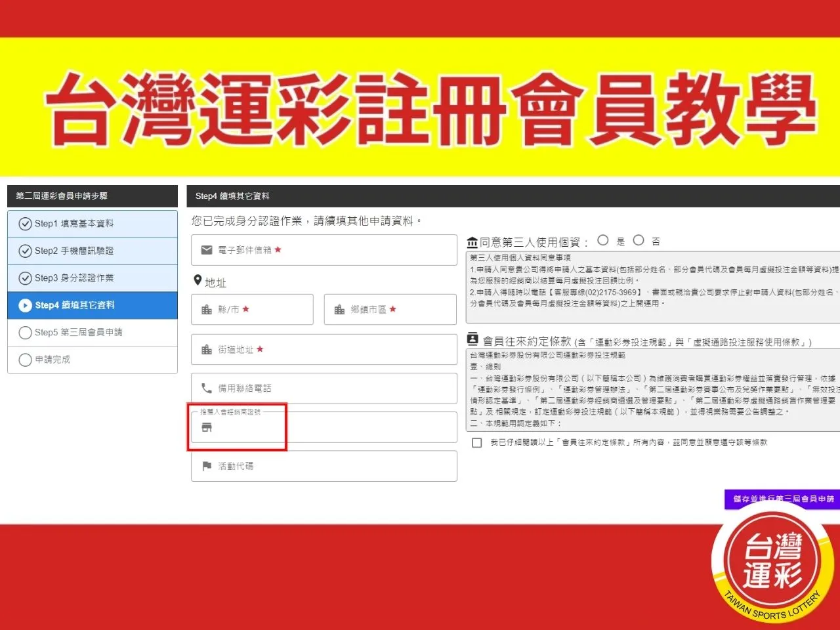Click the Step4 續填其它資料 panel header
Viewport: 840px width, 630px height.
pos(513,196)
